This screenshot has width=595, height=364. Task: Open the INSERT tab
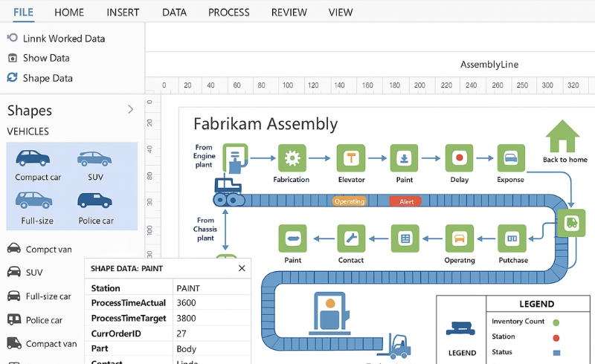(123, 12)
